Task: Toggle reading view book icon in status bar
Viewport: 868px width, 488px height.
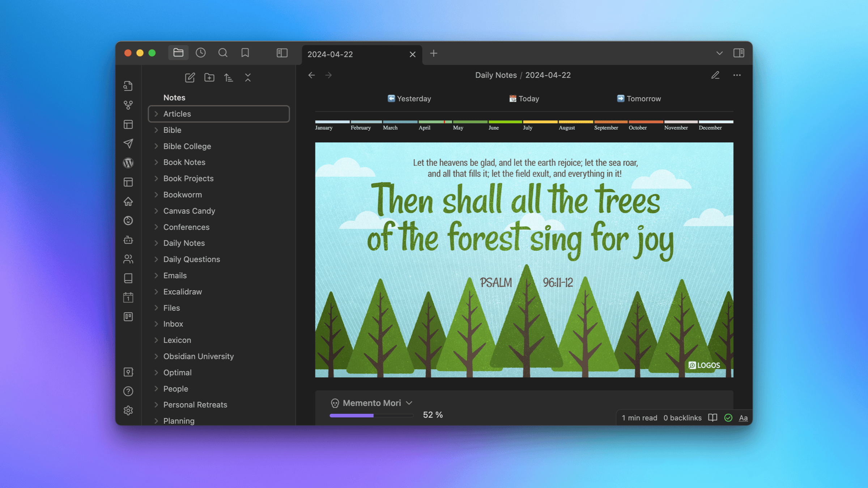Action: click(712, 418)
